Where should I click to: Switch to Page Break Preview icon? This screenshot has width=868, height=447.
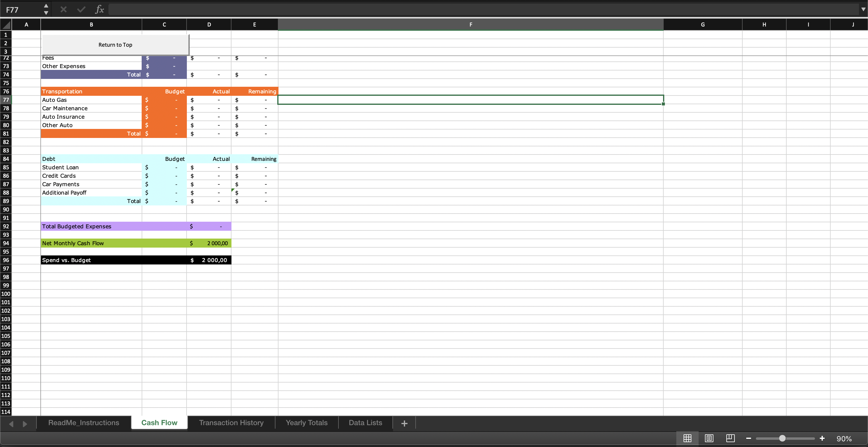pyautogui.click(x=730, y=438)
